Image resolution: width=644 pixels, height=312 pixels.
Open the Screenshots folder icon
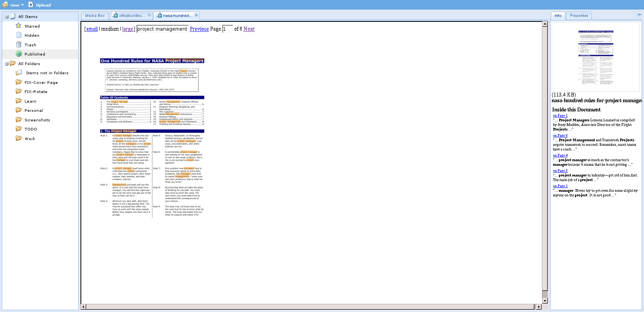pos(18,120)
